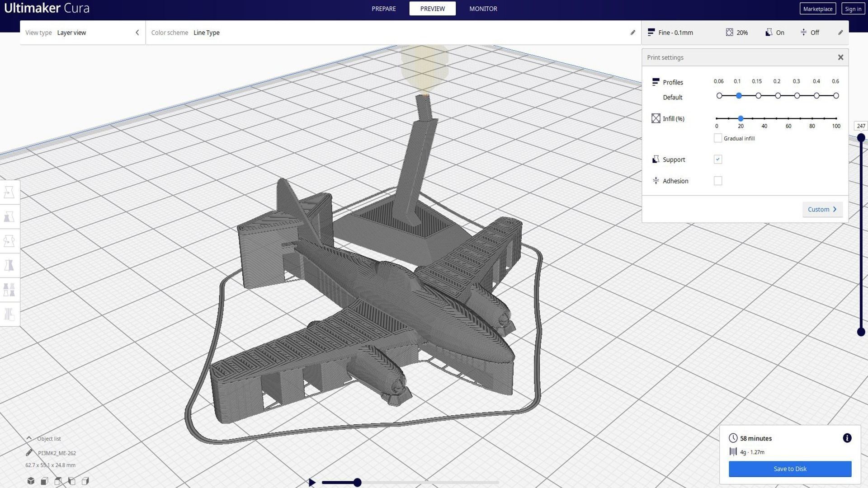Image resolution: width=868 pixels, height=488 pixels.
Task: Click the Profiles icon in Print settings
Action: [x=656, y=82]
